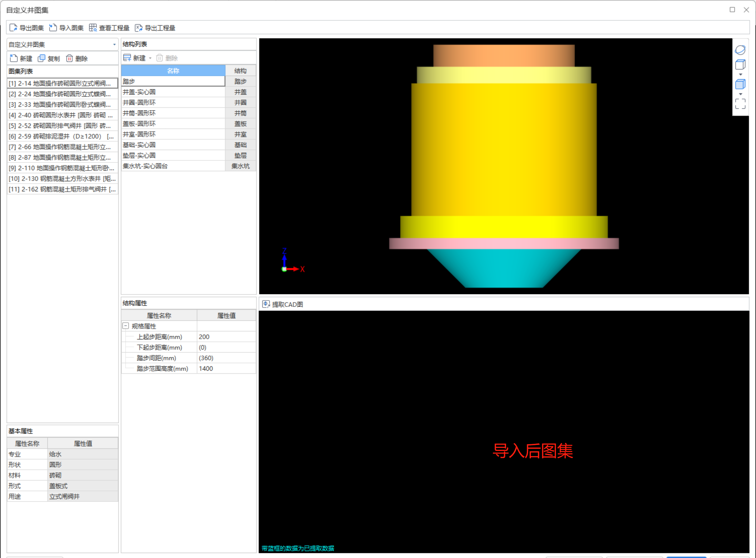The width and height of the screenshot is (756, 558).
Task: Open 查看工程量 quantity table
Action: pyautogui.click(x=109, y=28)
